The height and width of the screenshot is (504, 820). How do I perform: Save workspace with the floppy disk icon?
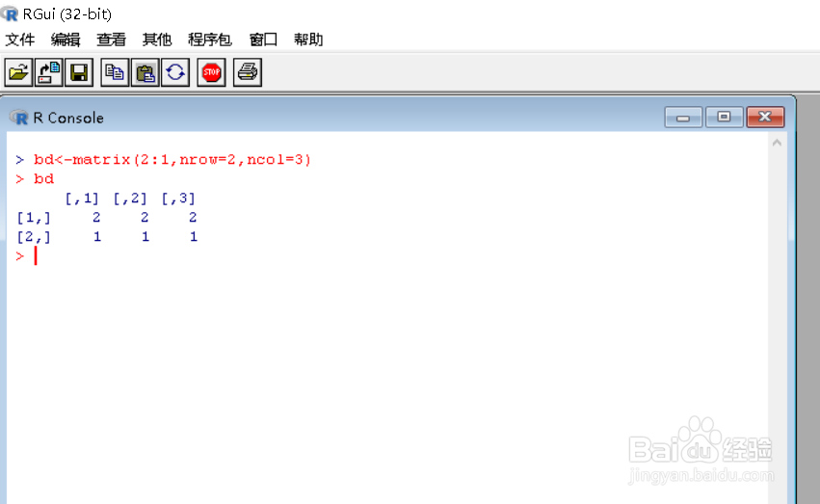[x=79, y=72]
